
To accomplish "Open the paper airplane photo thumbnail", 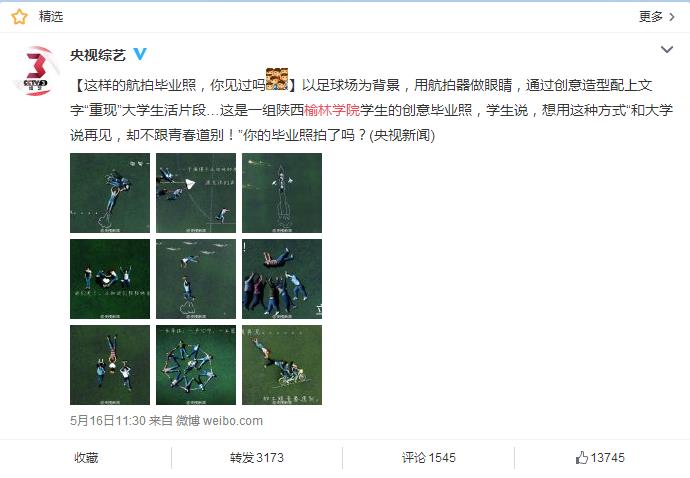I will (x=196, y=193).
